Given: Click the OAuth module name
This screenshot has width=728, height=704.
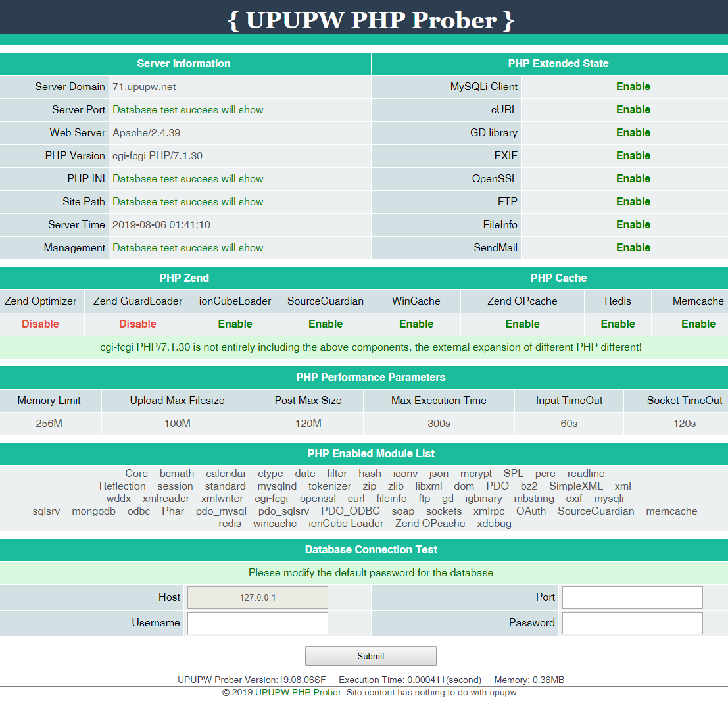Looking at the screenshot, I should 531,511.
